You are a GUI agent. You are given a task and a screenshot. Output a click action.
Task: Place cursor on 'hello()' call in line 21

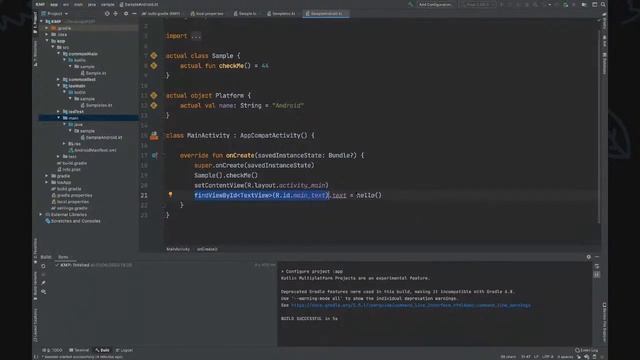tap(369, 195)
